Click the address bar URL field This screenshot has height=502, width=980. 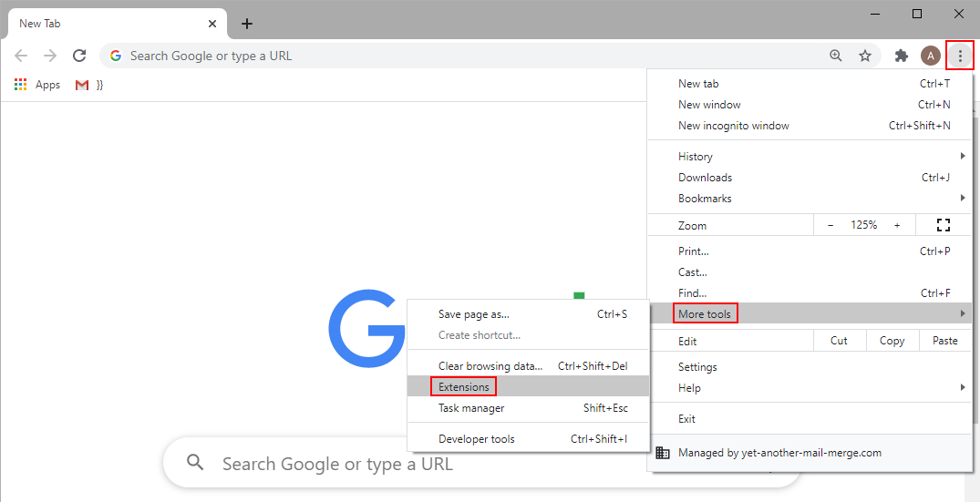[x=456, y=56]
